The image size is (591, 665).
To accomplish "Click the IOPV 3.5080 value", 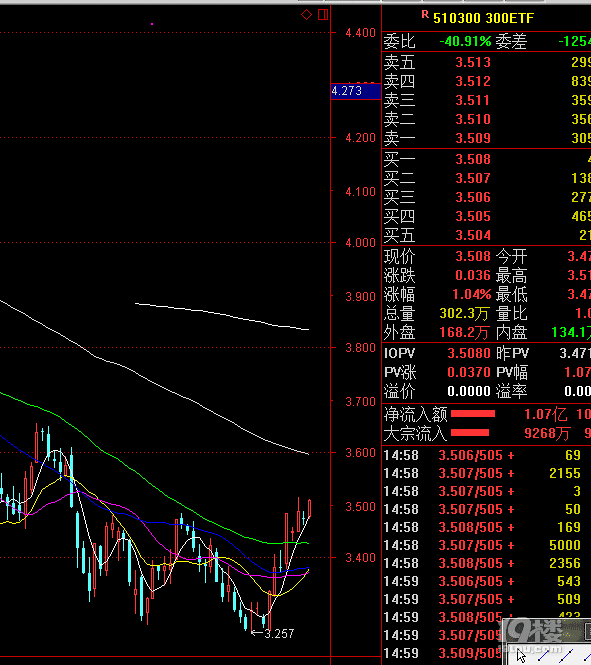I will point(469,353).
